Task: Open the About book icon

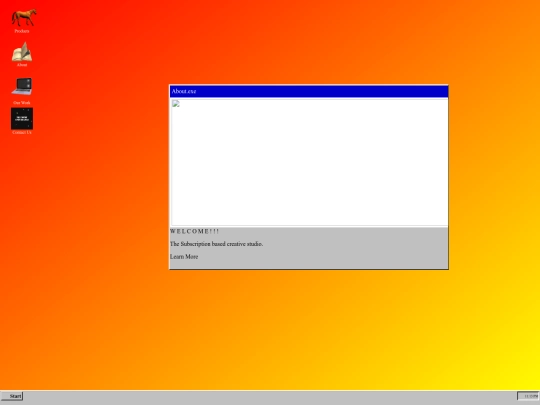Action: 22,51
